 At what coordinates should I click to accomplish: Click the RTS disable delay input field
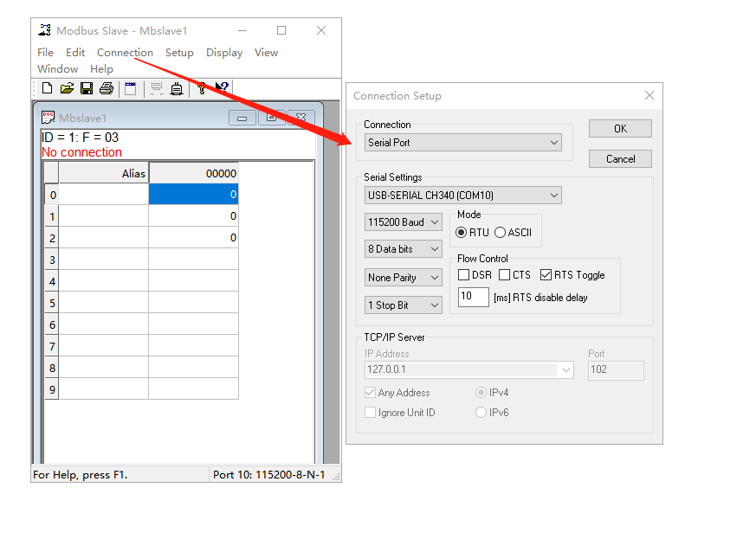pos(473,298)
